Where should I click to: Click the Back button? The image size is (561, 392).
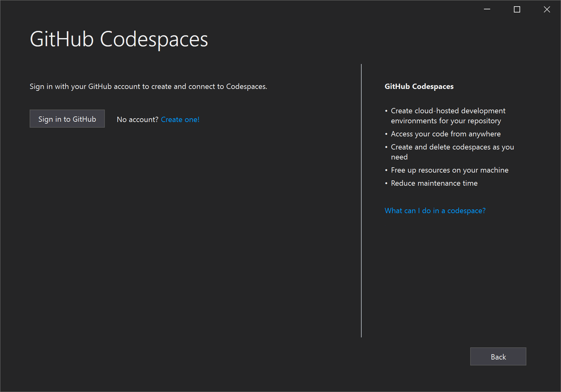[498, 356]
